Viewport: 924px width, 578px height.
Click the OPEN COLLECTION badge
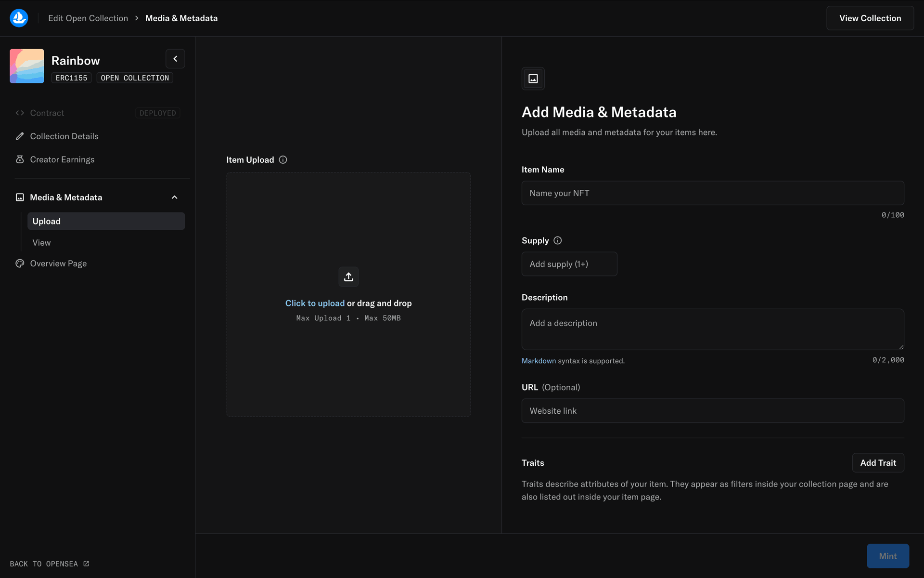click(x=135, y=78)
